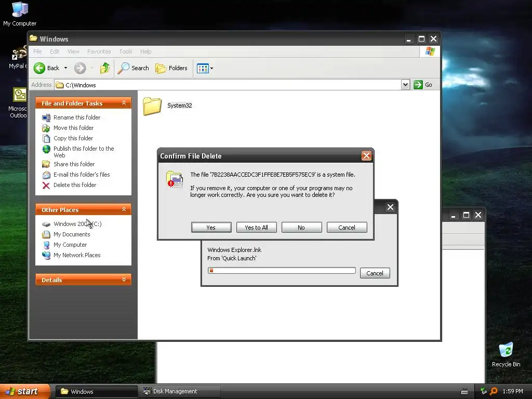Click Yes to All in delete dialog
Screen dimensions: 532x399
point(257,228)
